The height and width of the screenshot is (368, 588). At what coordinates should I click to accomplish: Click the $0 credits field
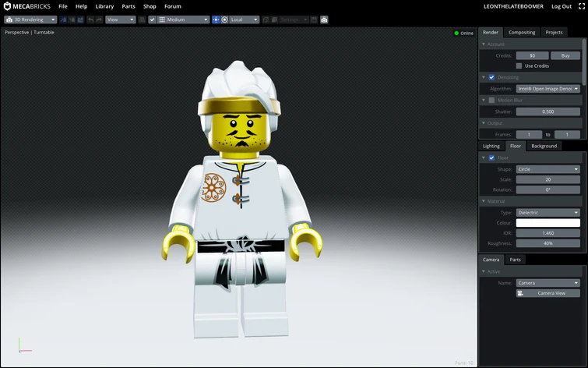coord(533,55)
